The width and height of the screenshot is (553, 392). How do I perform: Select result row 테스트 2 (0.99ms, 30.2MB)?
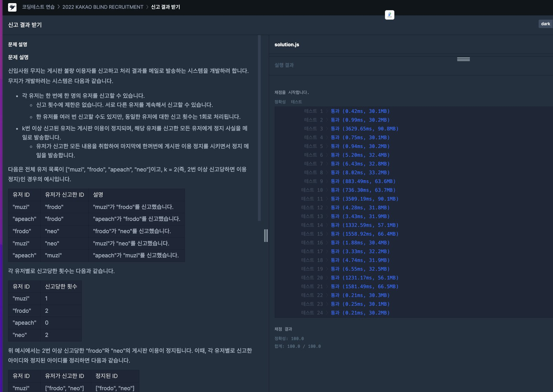[x=347, y=120]
